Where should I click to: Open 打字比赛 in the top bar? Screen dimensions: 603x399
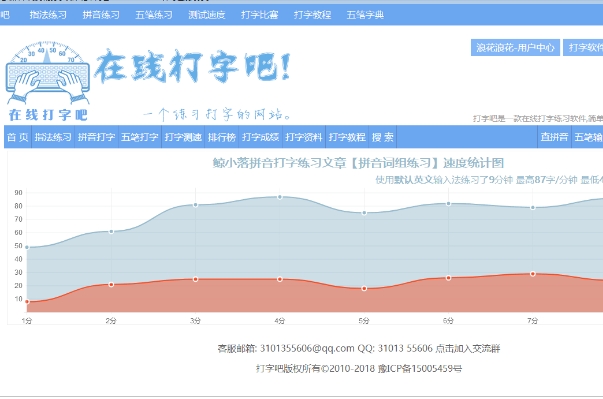(x=260, y=15)
